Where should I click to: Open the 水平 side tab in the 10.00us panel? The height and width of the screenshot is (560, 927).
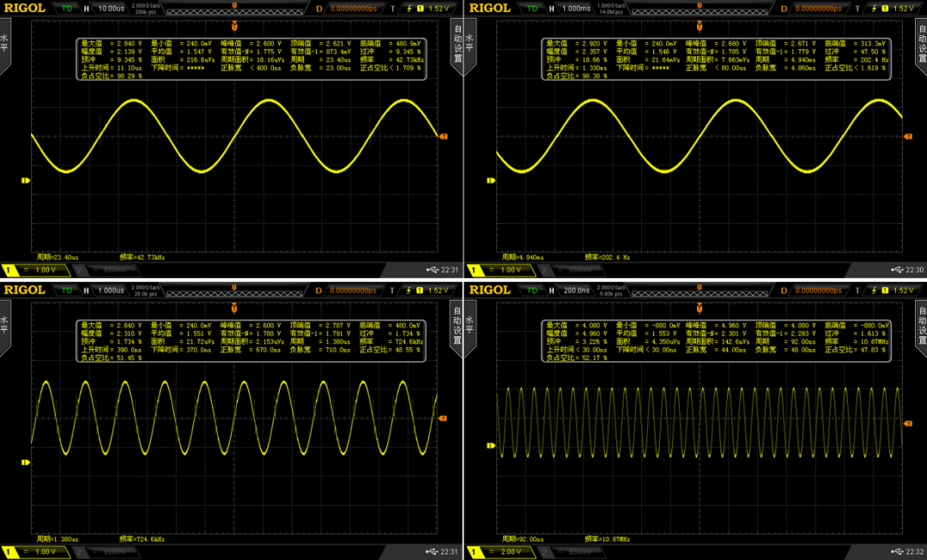[5, 46]
